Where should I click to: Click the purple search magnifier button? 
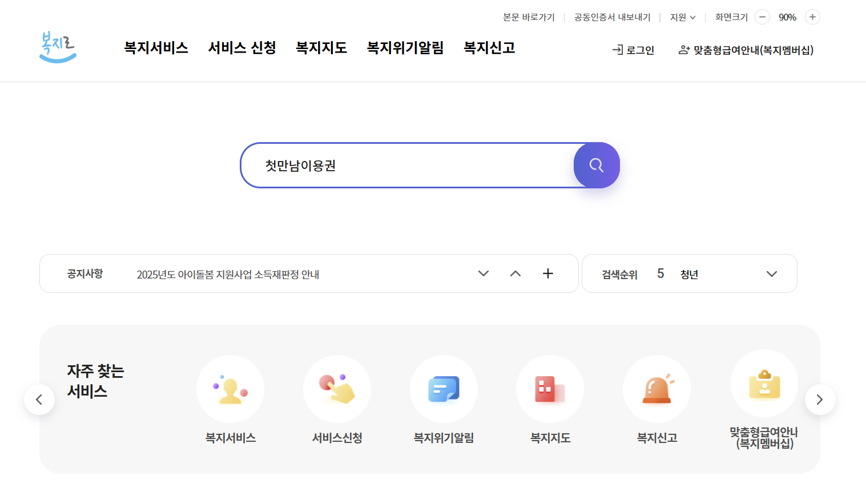[596, 165]
